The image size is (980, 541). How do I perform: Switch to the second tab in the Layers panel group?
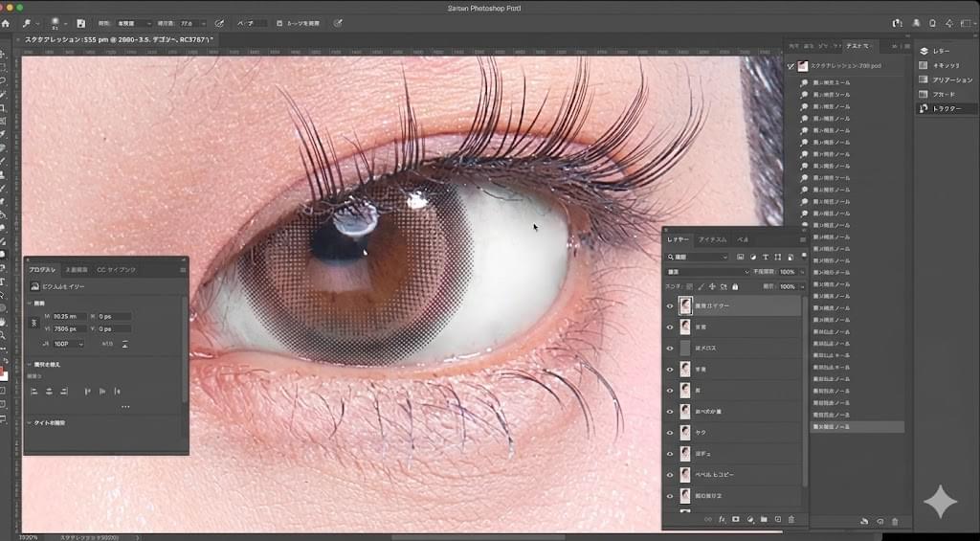pos(712,239)
